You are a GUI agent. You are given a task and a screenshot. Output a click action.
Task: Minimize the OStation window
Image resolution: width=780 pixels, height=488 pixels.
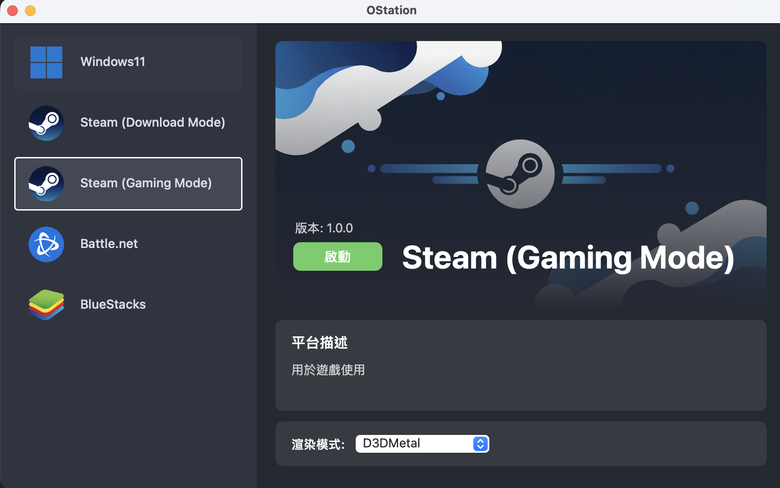[30, 10]
